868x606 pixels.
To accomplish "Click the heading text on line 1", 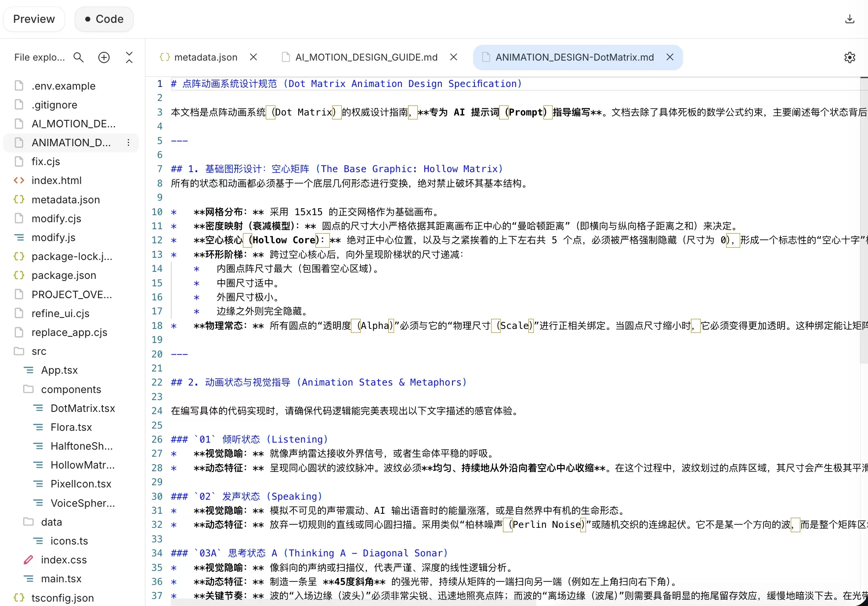I will 346,83.
